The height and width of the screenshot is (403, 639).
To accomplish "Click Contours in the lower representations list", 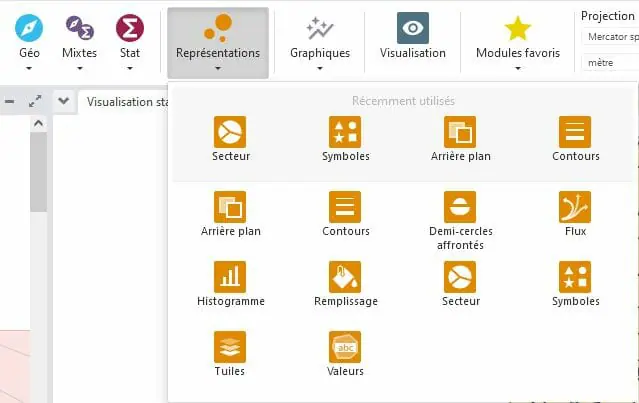I will 345,213.
